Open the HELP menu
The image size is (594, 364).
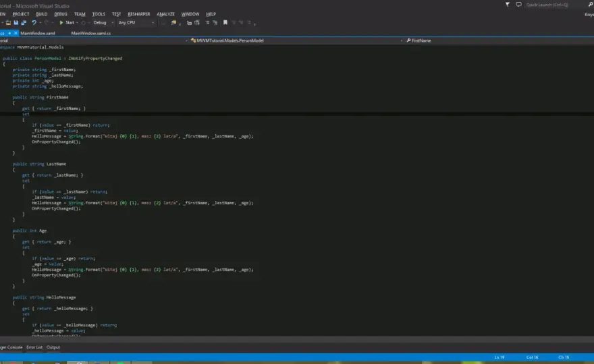coord(211,14)
